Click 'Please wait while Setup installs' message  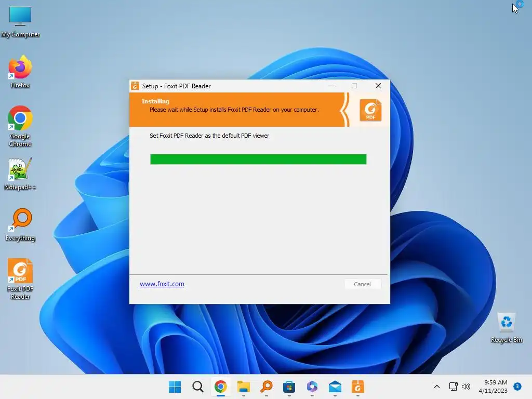(234, 110)
